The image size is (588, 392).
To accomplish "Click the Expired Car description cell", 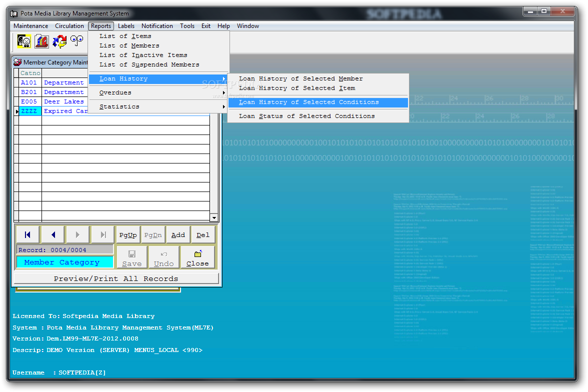I will click(64, 111).
